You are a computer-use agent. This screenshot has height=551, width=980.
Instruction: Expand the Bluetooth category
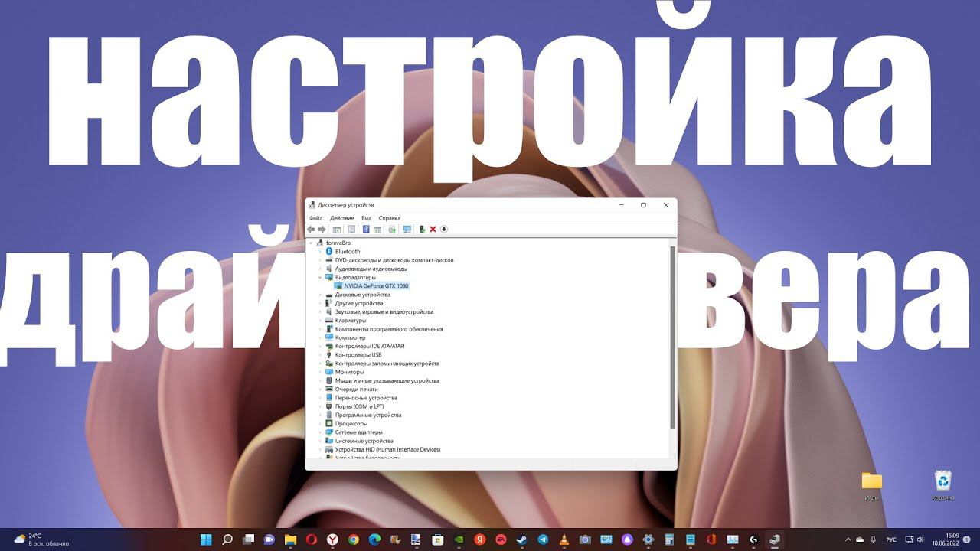pos(320,251)
